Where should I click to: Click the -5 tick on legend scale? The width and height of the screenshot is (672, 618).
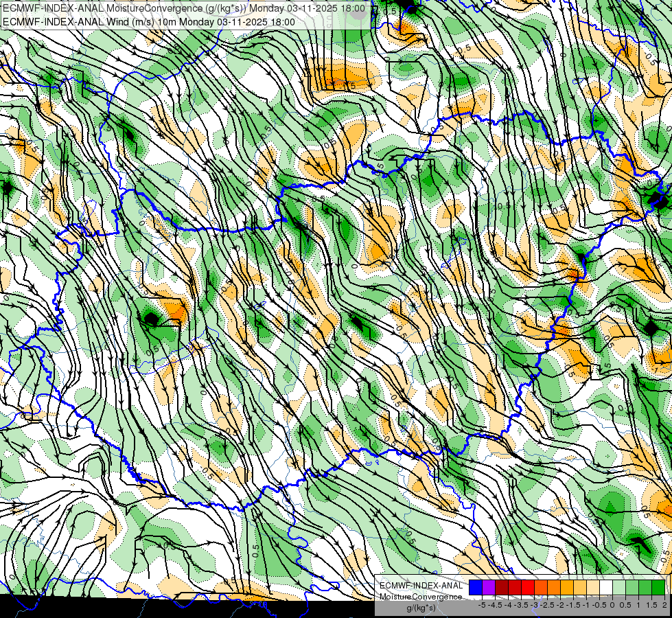point(482,605)
